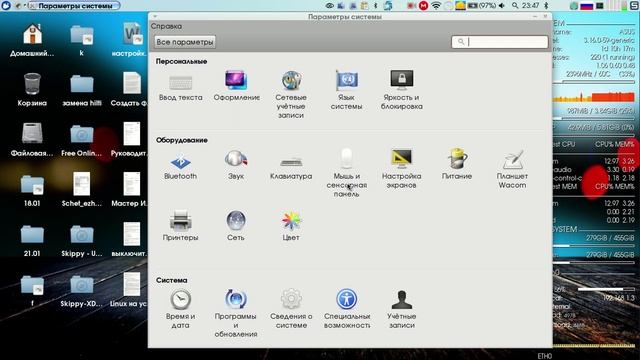The image size is (640, 360).
Task: Open Звук sound settings
Action: tap(236, 165)
